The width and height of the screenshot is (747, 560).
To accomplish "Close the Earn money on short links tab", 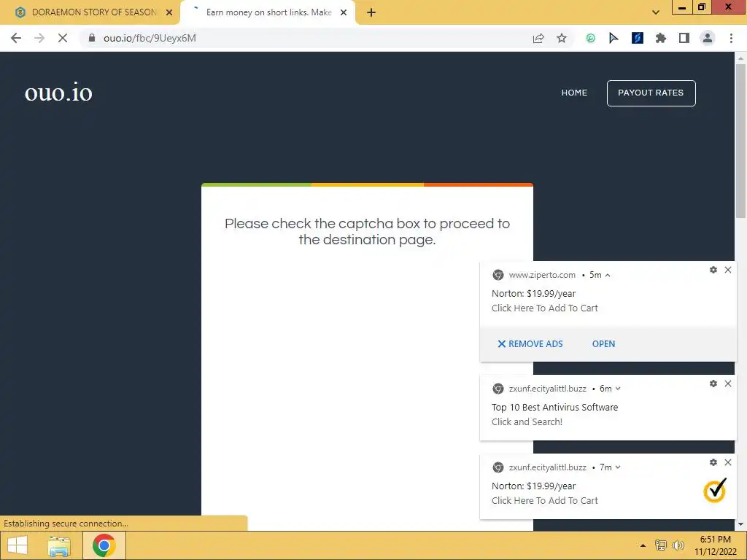I will coord(344,12).
